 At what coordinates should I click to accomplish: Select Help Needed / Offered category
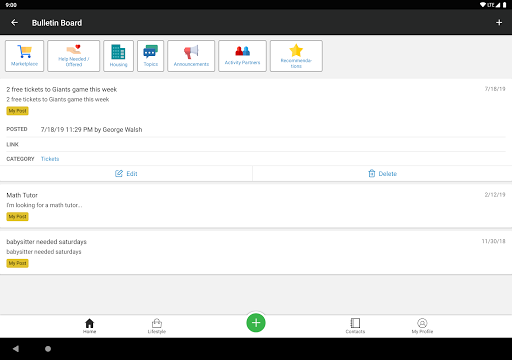tap(74, 56)
